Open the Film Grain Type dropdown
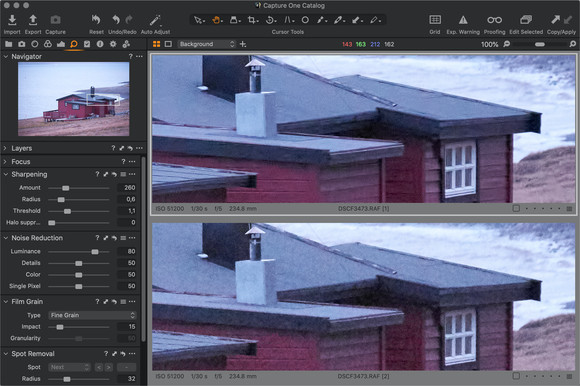The width and height of the screenshot is (580, 386). pos(92,315)
